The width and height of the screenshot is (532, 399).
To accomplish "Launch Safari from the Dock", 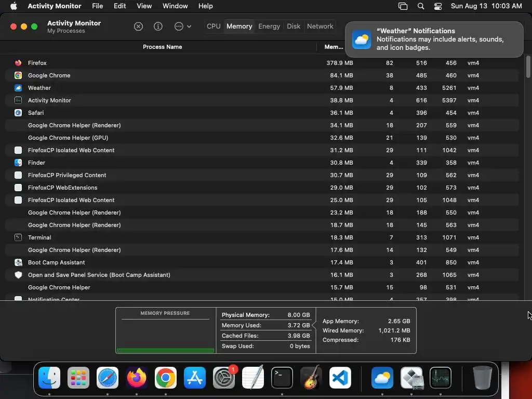I will (x=108, y=378).
